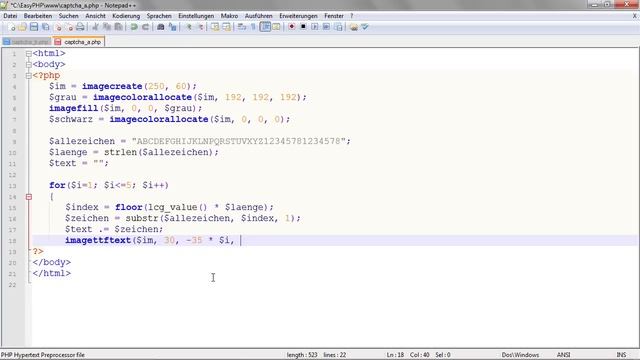Open the Ansicht menu
Screen dimensions: 640x360
point(96,16)
